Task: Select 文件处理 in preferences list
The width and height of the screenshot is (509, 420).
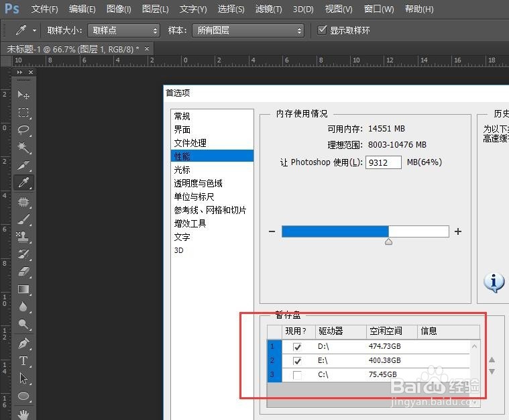Action: coord(212,143)
